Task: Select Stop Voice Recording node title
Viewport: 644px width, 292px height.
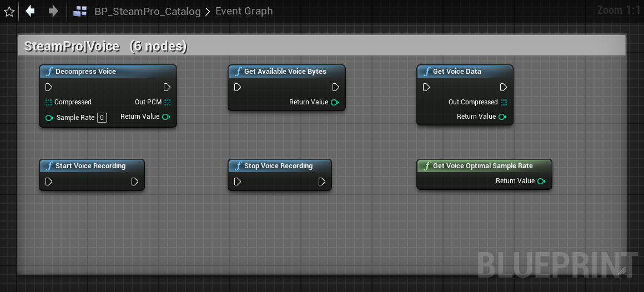Action: (x=280, y=166)
